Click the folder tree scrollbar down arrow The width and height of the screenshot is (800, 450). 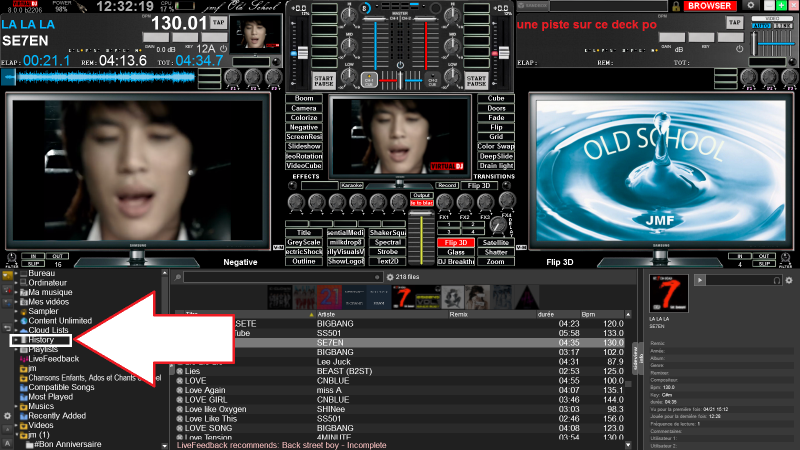pos(164,446)
